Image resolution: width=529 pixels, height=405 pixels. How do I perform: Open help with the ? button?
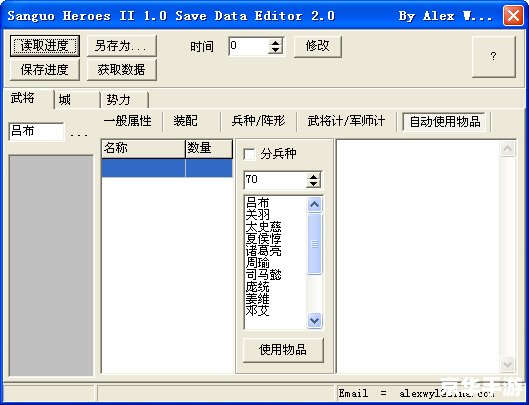click(x=494, y=56)
